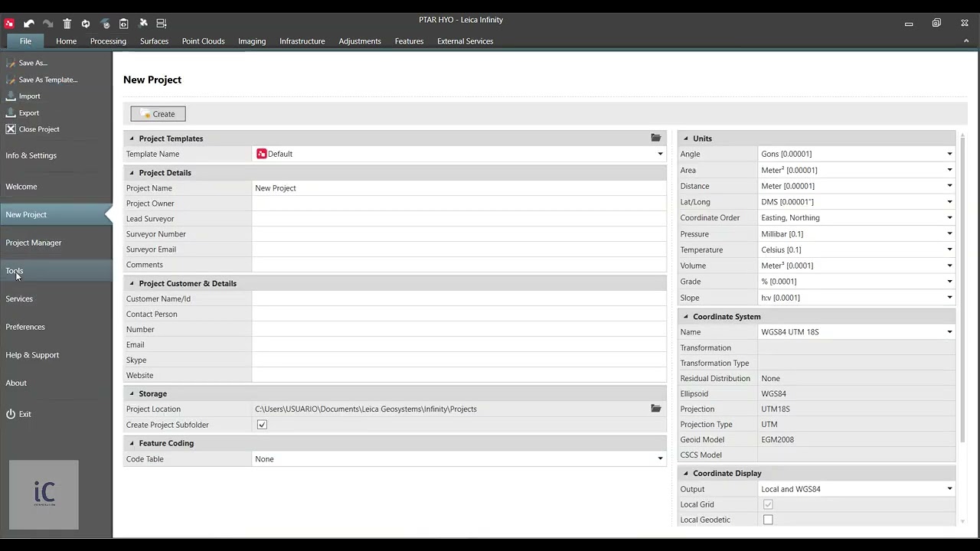Open the Lat/Long format dropdown
Screen dimensions: 980x551
tap(949, 202)
